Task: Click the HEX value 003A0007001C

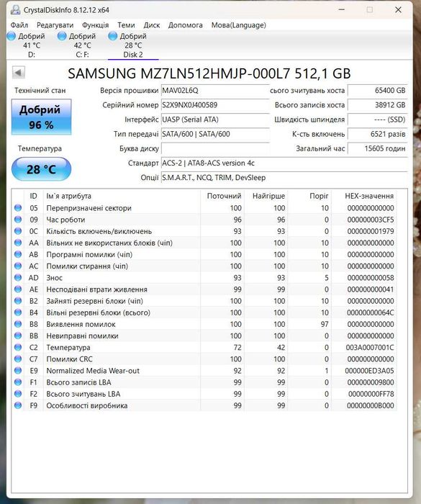Action: point(370,348)
